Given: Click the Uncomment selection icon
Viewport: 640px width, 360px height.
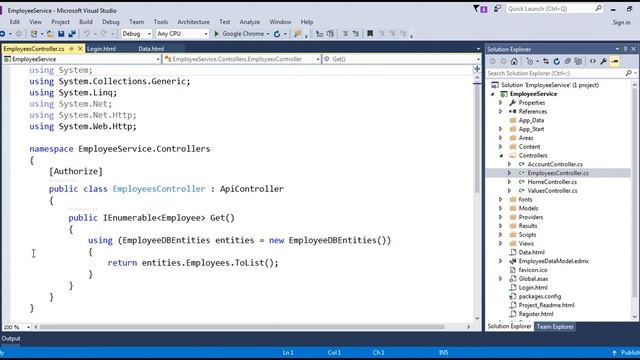Looking at the screenshot, I should [356, 34].
